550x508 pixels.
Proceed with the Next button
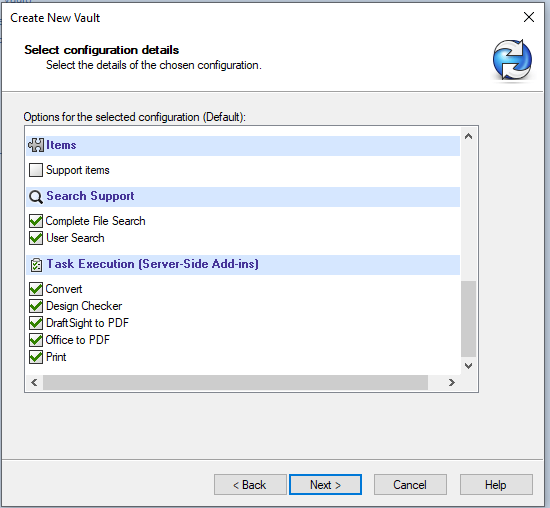coord(325,485)
